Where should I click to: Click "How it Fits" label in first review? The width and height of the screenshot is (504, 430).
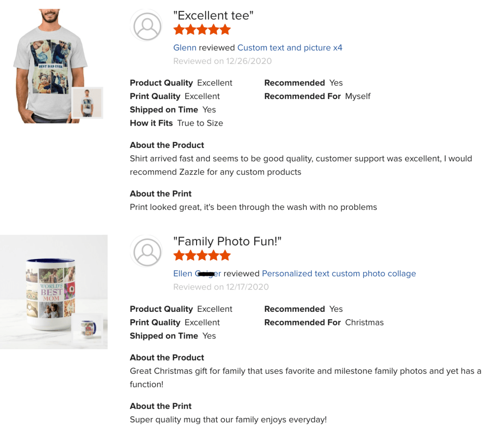pyautogui.click(x=151, y=123)
